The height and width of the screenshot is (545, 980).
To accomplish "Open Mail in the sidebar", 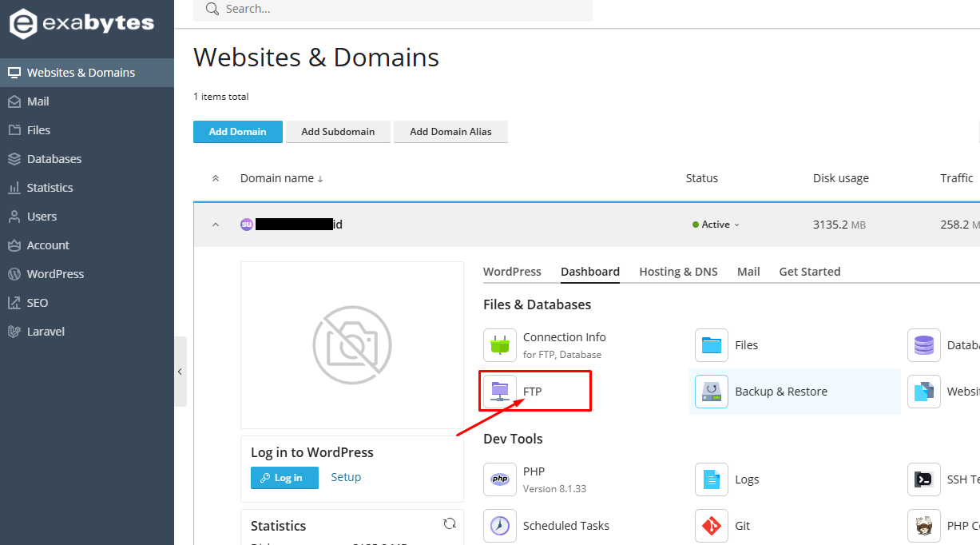I will (x=87, y=101).
